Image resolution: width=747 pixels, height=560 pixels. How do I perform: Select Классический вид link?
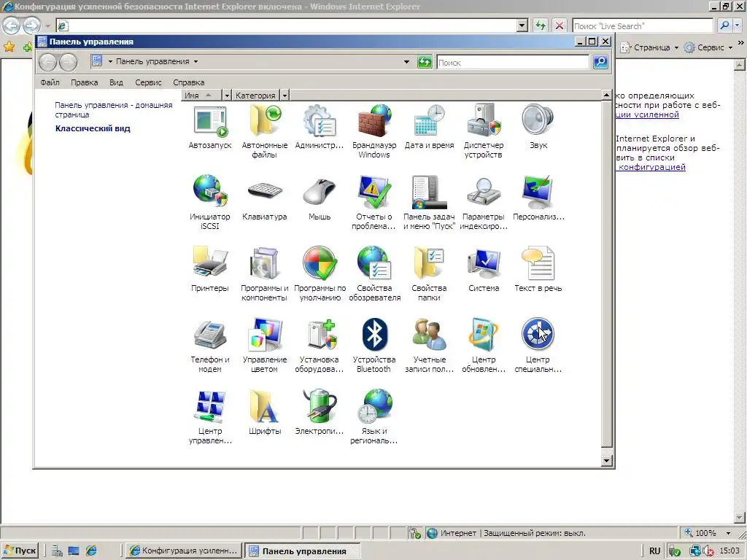pos(93,128)
